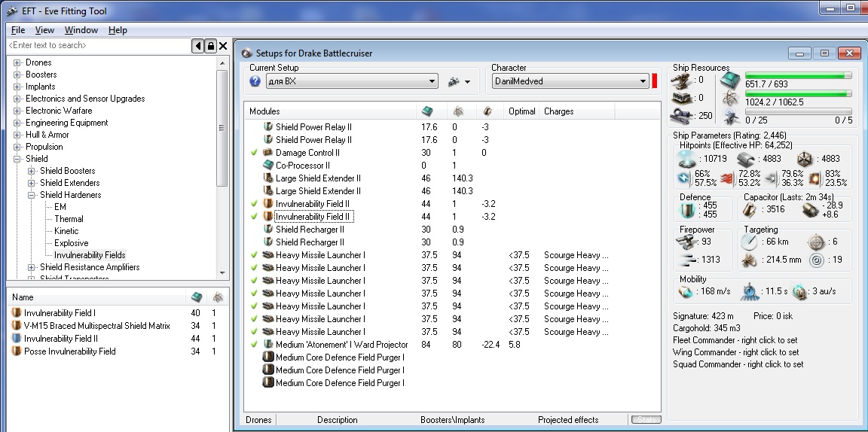868x432 pixels.
Task: Switch to the Drones tab
Action: 258,420
